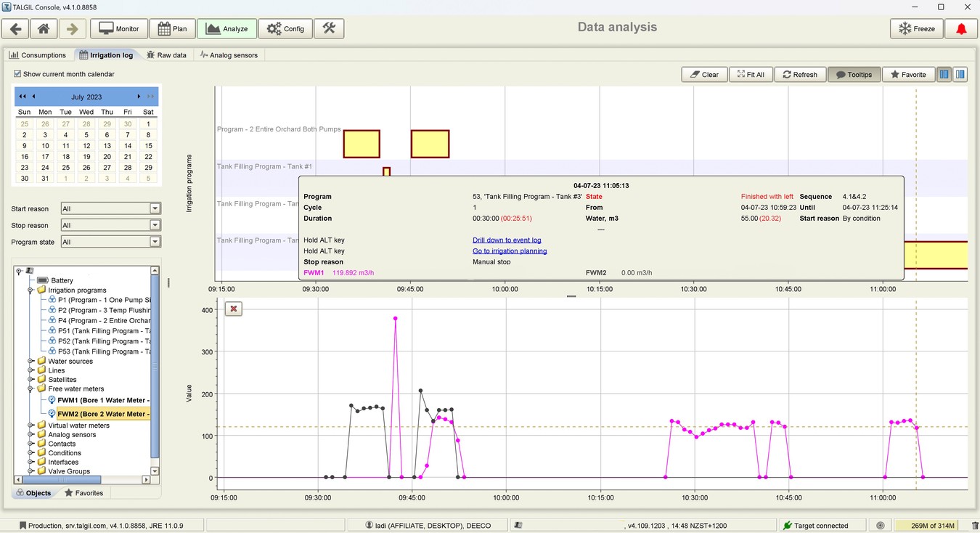Select FWM2 Bore 2 Water Meter
Viewport: 980px width, 533px height.
coord(99,414)
